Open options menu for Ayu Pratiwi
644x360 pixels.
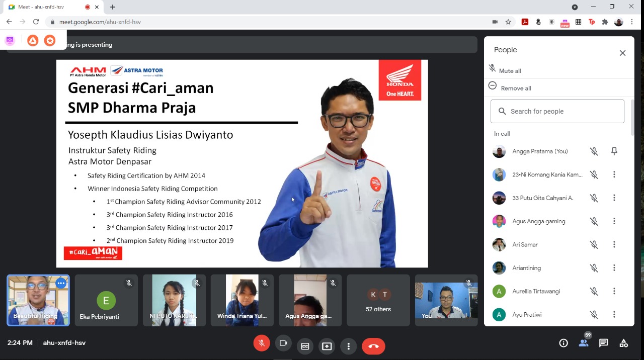[614, 315]
